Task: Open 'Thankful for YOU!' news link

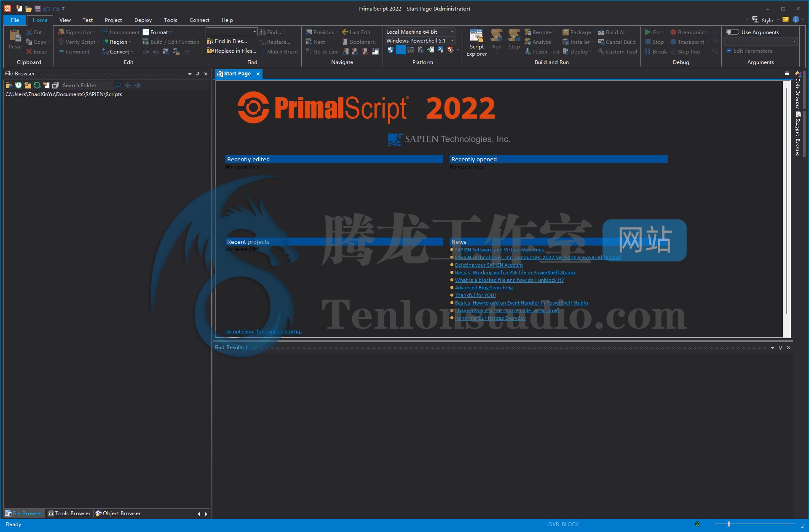Action: click(475, 295)
